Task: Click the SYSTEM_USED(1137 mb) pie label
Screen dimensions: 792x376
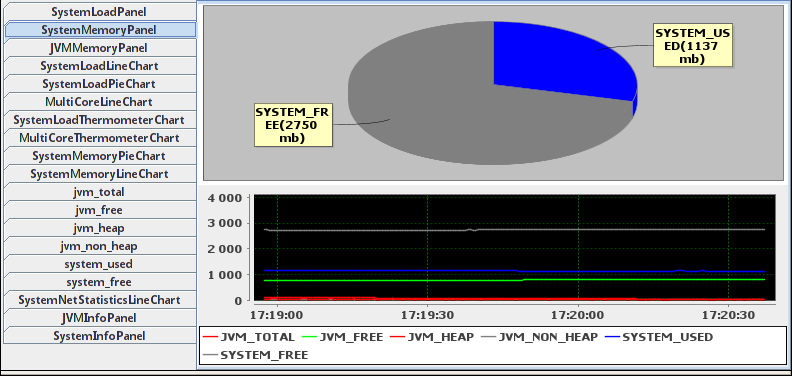Action: click(692, 45)
